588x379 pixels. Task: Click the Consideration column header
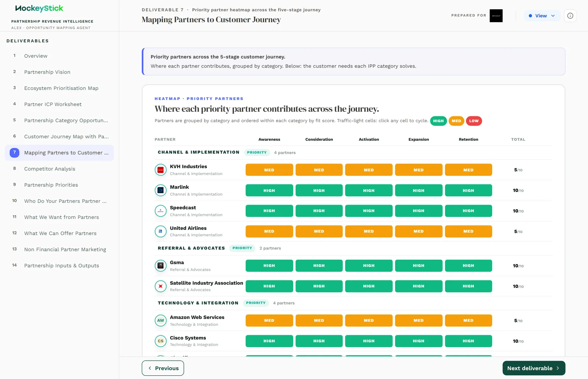(x=319, y=139)
